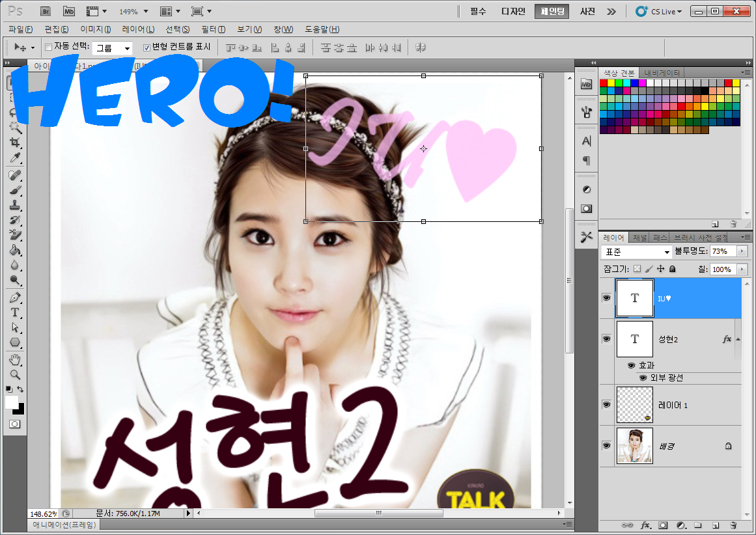Select the Magic Wand tool
The height and width of the screenshot is (535, 756).
(x=15, y=128)
